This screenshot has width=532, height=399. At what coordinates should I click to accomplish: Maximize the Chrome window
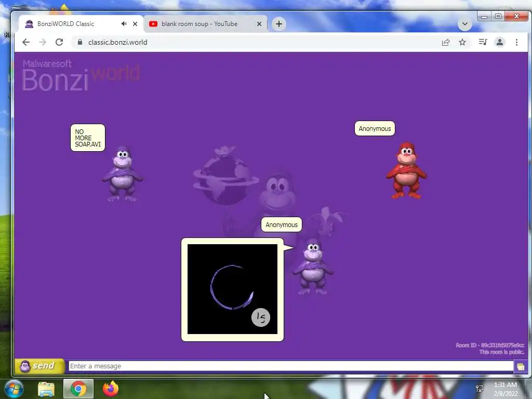point(498,16)
